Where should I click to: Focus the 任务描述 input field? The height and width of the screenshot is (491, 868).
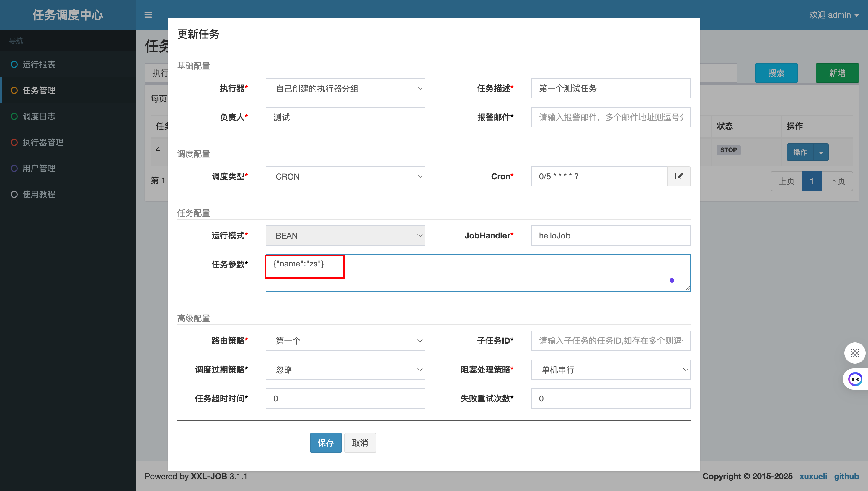coord(611,88)
